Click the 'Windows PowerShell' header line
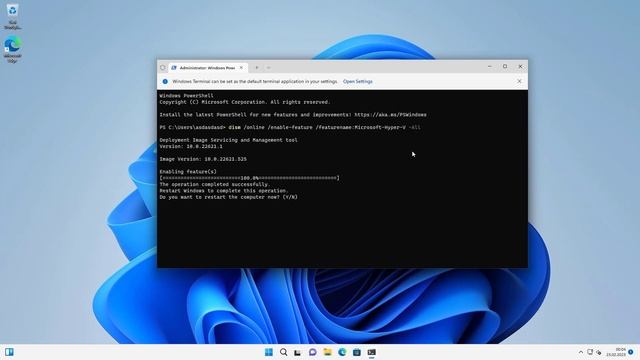The height and width of the screenshot is (360, 640). pos(187,96)
